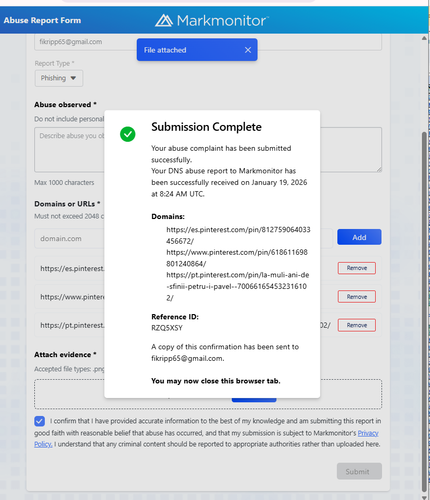Click the green success checkmark icon
430x500 pixels.
pos(128,134)
